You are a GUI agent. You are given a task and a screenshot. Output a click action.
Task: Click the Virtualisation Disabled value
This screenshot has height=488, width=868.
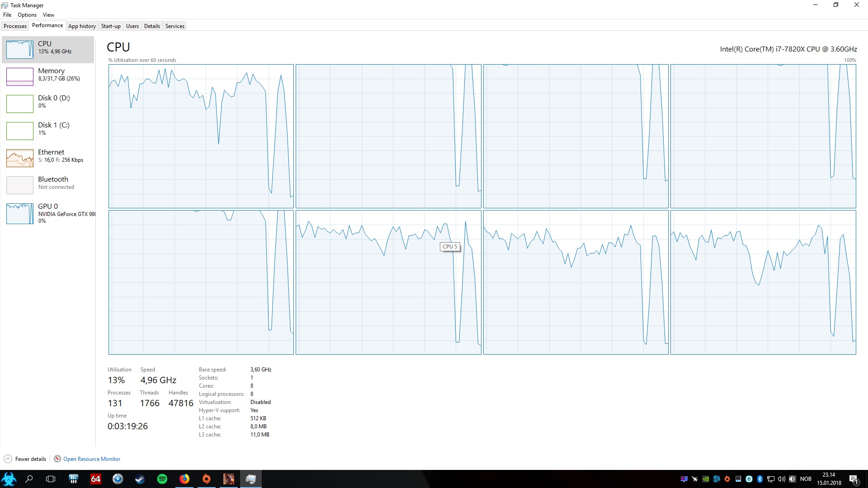pos(260,402)
